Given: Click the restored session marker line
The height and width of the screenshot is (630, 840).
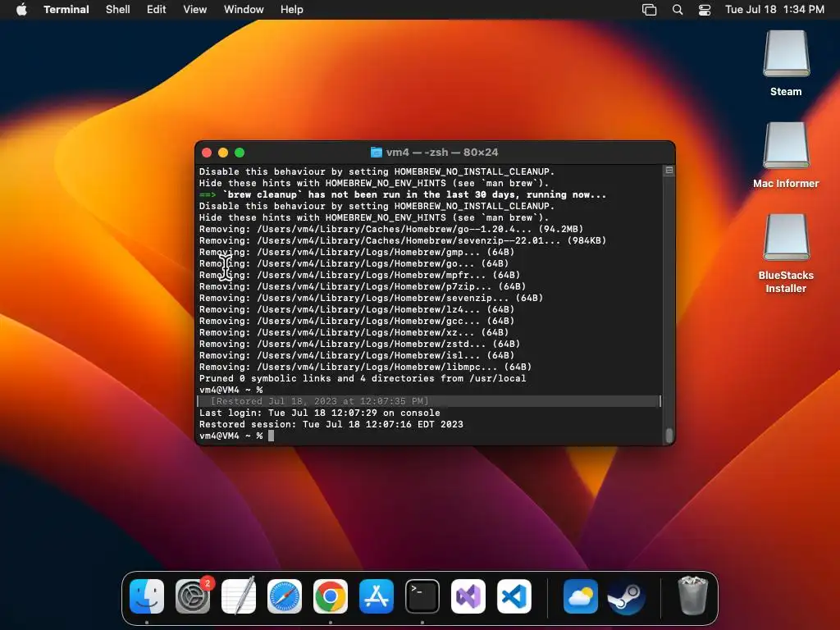Looking at the screenshot, I should click(428, 401).
